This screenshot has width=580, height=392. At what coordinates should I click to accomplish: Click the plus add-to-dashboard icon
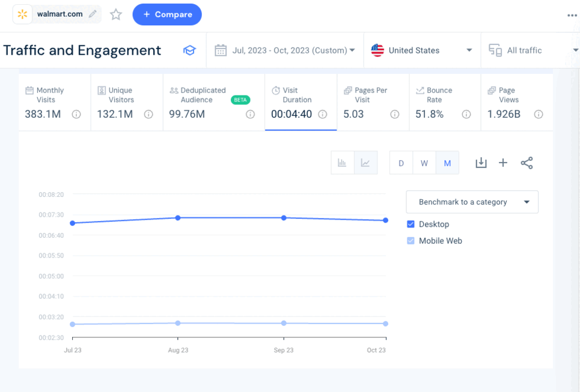point(503,163)
